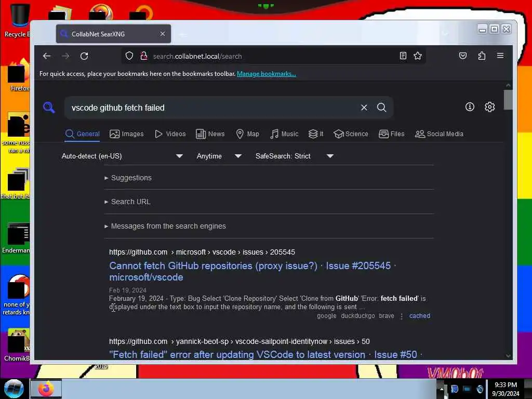The image size is (532, 399).
Task: Bookmark this page with the star icon
Action: coord(418,56)
